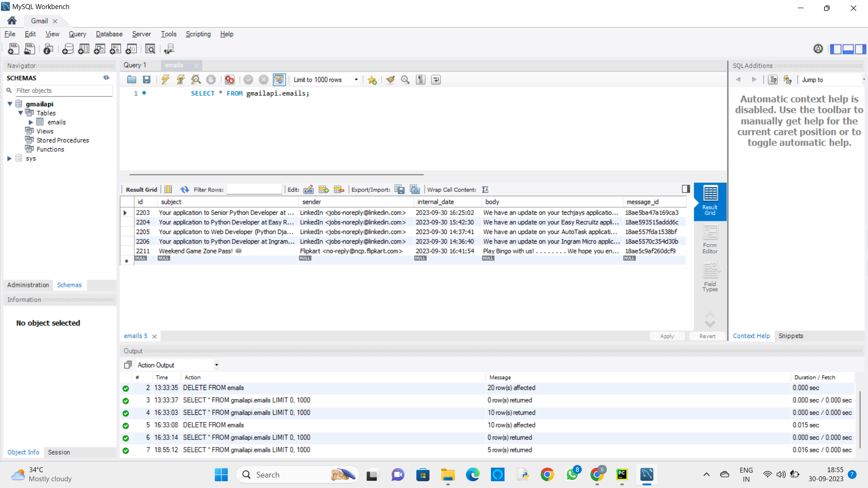The image size is (868, 488).
Task: Open the Form Editor view
Action: [710, 240]
